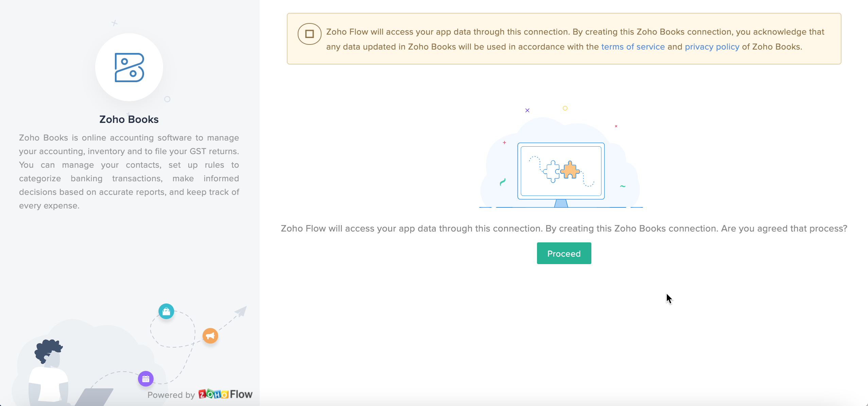The image size is (868, 406).
Task: Click the purple calendar icon
Action: 146,379
